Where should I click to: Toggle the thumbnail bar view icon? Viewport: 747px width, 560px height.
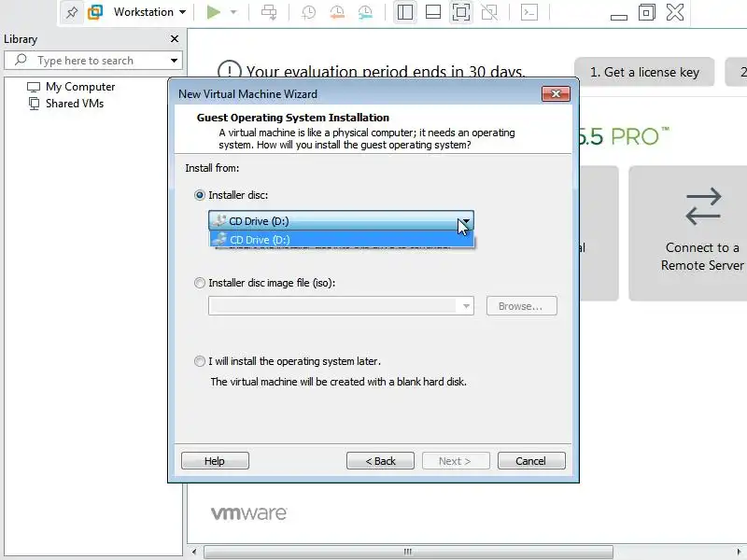(x=433, y=12)
